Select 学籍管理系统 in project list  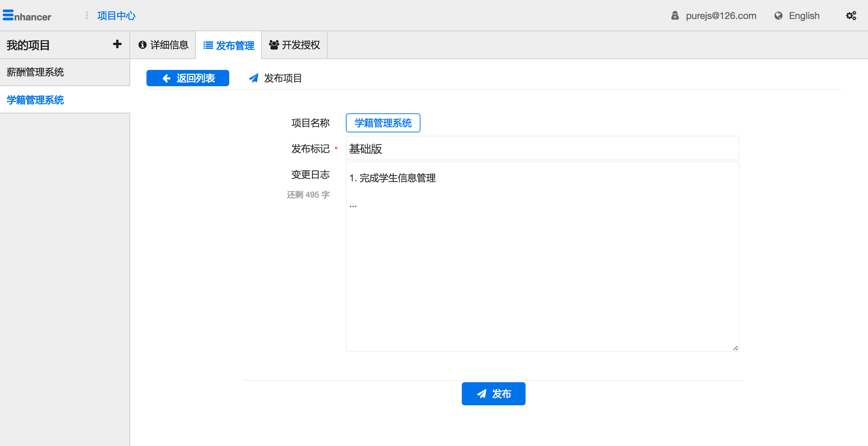tap(35, 100)
